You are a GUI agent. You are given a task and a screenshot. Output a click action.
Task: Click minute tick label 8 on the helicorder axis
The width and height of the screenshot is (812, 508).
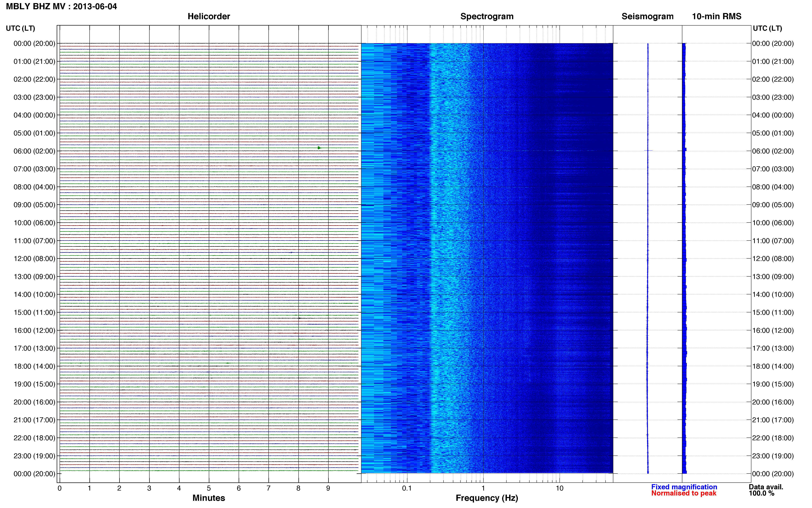[x=298, y=488]
